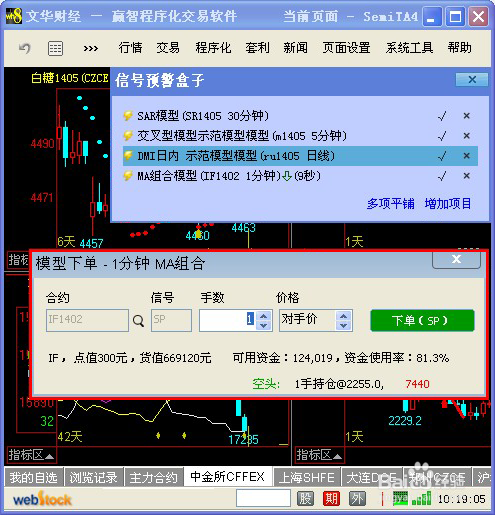This screenshot has width=495, height=515.
Task: Open the table list view icon
Action: click(x=55, y=49)
